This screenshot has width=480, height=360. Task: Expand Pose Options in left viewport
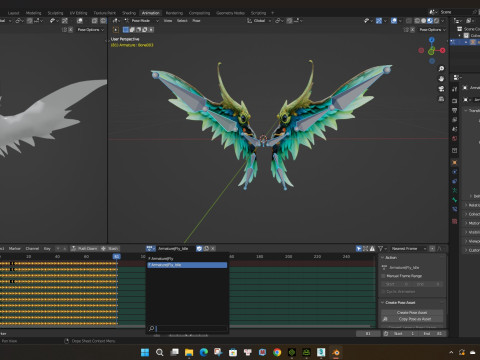[90, 30]
